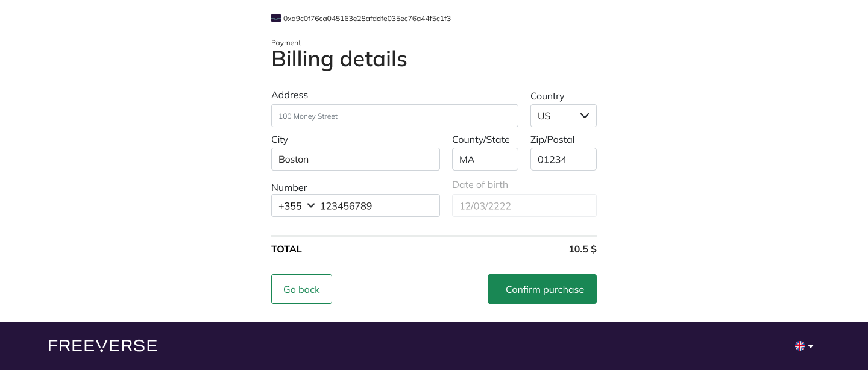
Task: Click the wallet address hash text
Action: pyautogui.click(x=367, y=19)
